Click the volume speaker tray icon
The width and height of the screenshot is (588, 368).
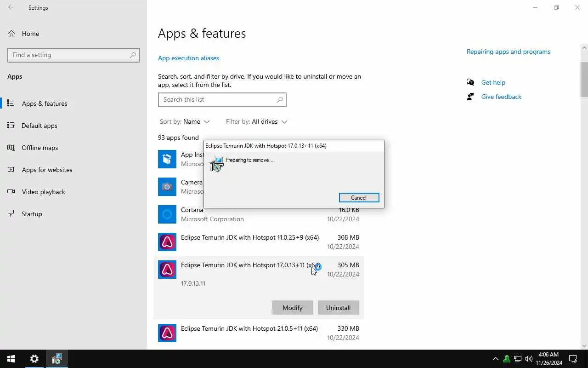pos(529,359)
